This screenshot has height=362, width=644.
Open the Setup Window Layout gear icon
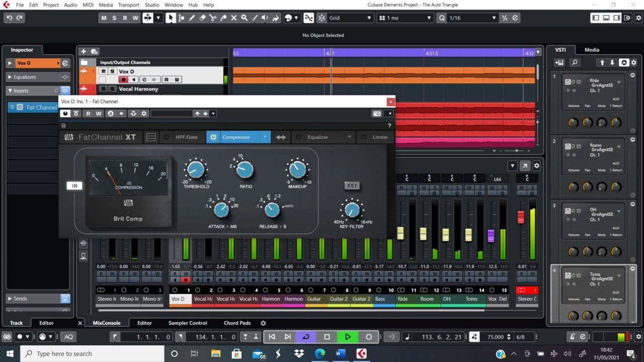pyautogui.click(x=627, y=18)
